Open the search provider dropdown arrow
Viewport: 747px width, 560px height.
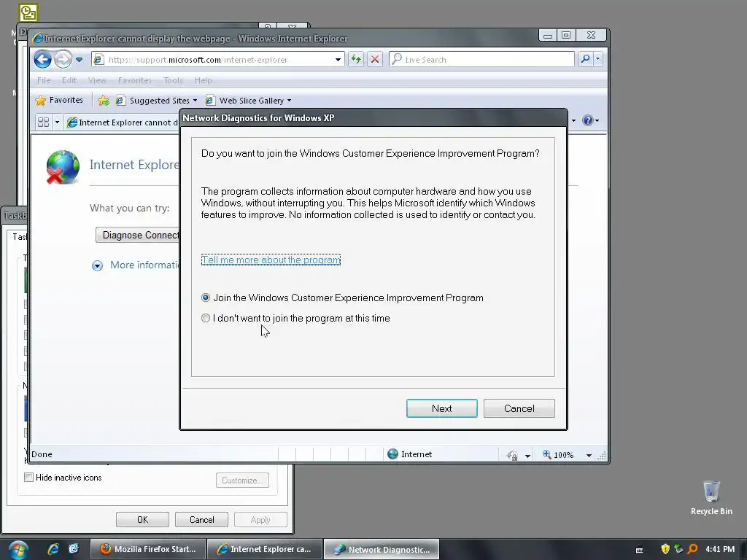tap(598, 59)
